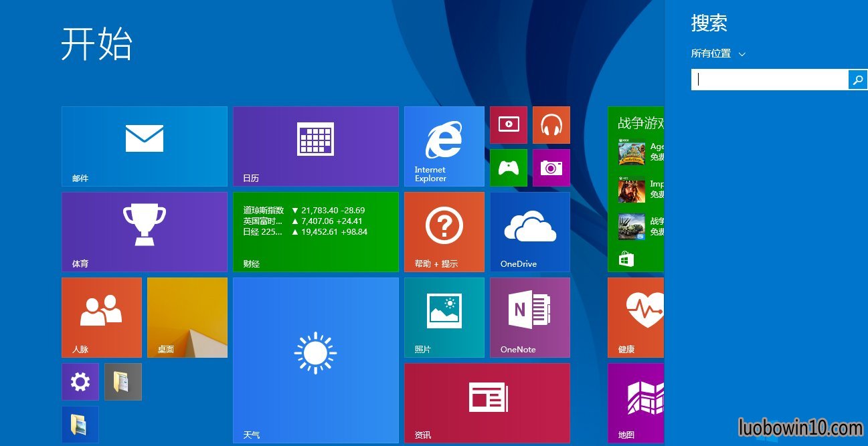Launch the Internet Explorer tile

coord(444,146)
